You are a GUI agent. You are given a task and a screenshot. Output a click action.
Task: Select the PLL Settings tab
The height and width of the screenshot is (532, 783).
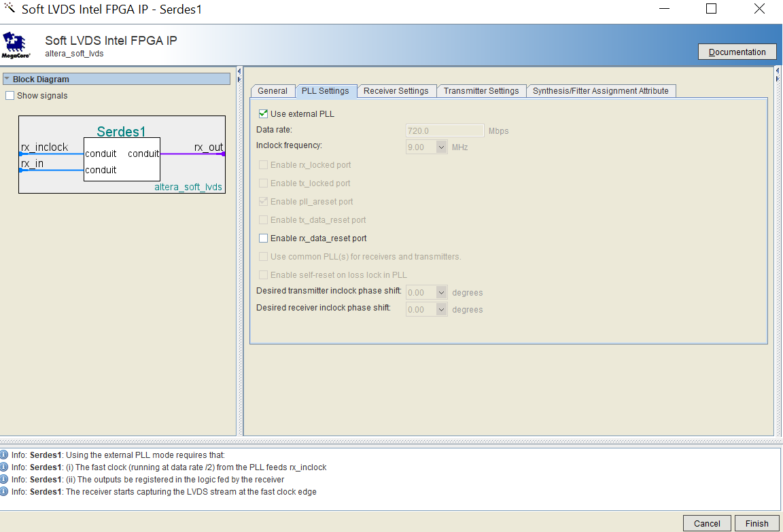326,91
